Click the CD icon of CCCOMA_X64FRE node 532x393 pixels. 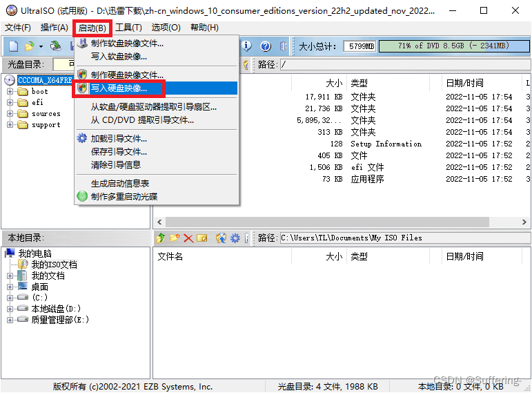coord(10,80)
